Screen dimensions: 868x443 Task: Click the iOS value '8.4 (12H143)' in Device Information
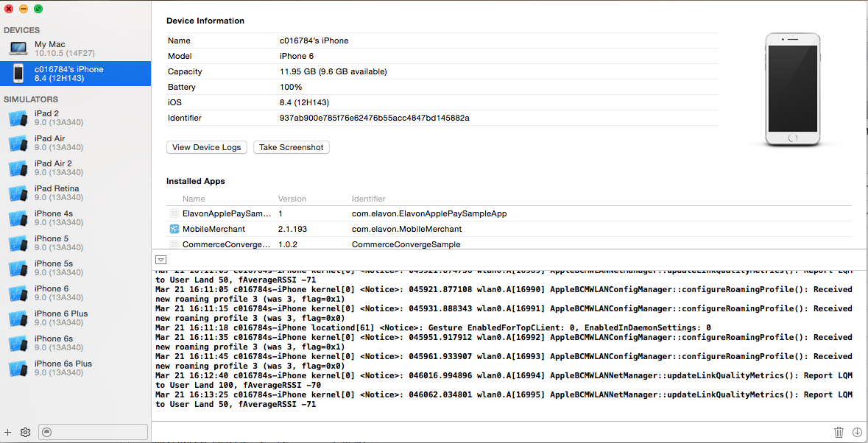coord(303,102)
